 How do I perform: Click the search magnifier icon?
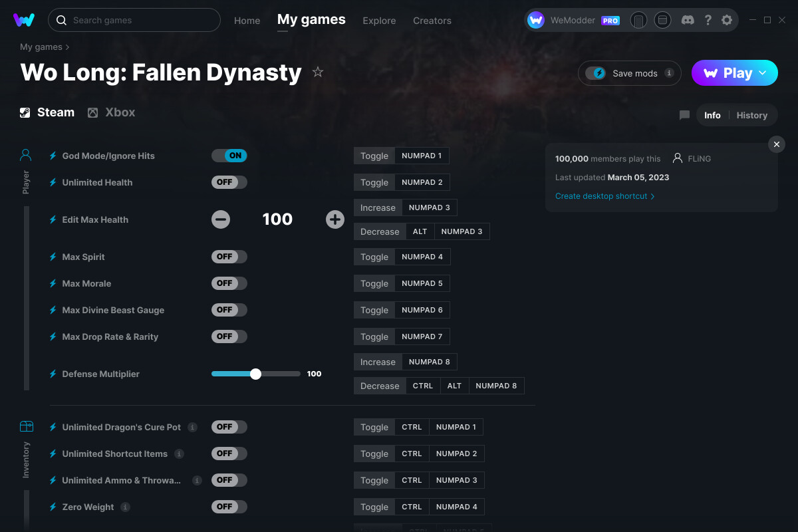61,20
